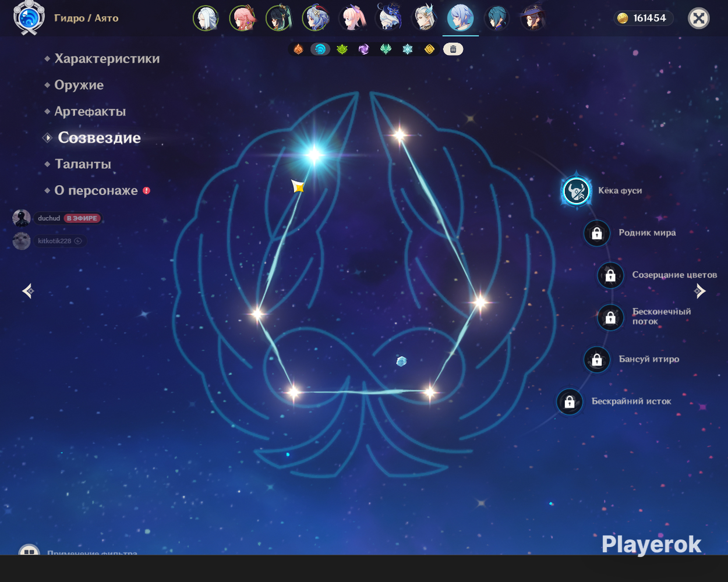The height and width of the screenshot is (582, 728).
Task: Click the duchud username label
Action: [x=49, y=218]
